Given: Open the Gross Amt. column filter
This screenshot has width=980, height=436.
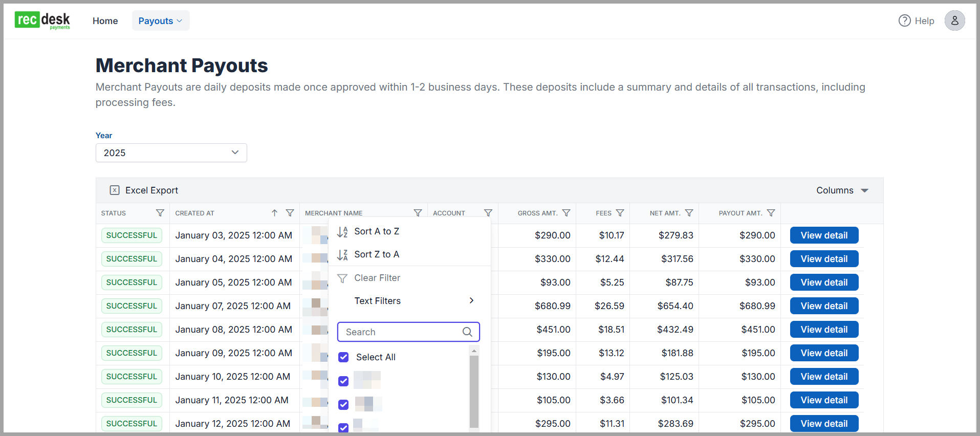Looking at the screenshot, I should [x=566, y=213].
